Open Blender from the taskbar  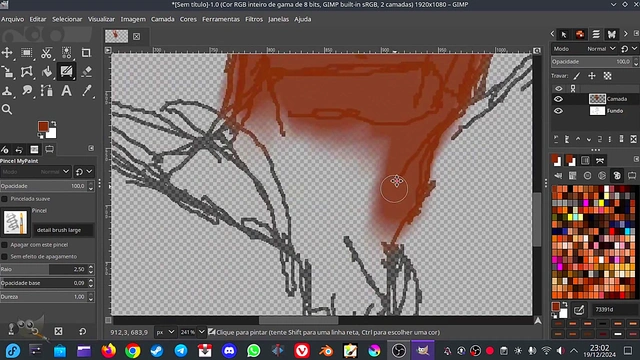pyautogui.click(x=326, y=351)
